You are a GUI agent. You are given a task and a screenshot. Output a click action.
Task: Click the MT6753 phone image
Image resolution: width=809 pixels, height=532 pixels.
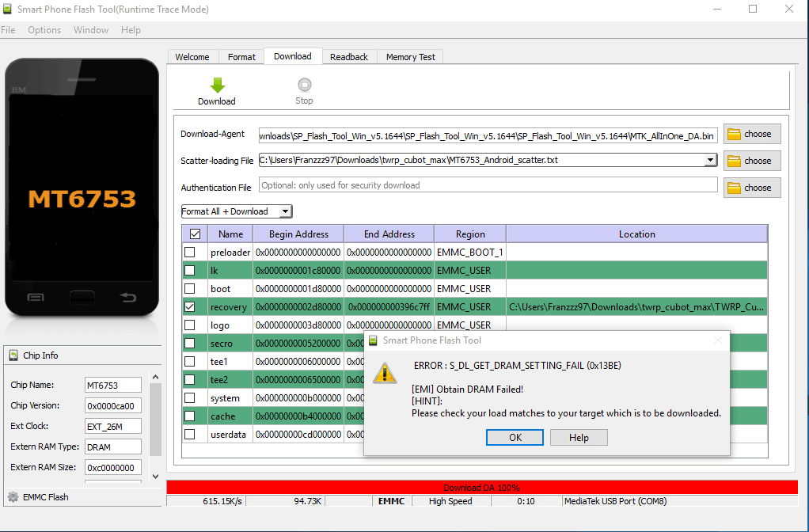tap(82, 188)
